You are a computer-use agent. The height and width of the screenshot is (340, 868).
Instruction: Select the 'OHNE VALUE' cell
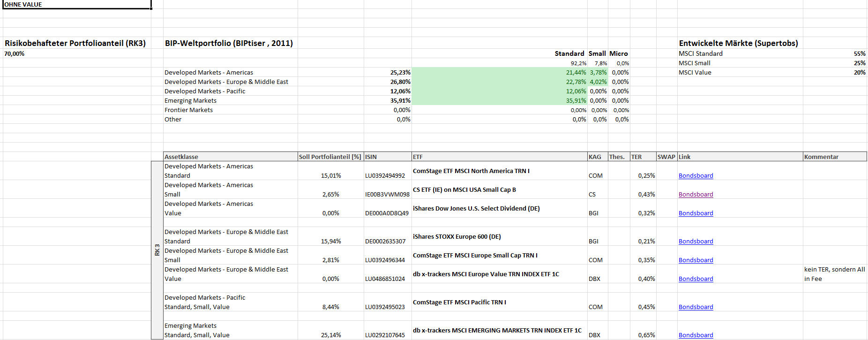coord(77,4)
